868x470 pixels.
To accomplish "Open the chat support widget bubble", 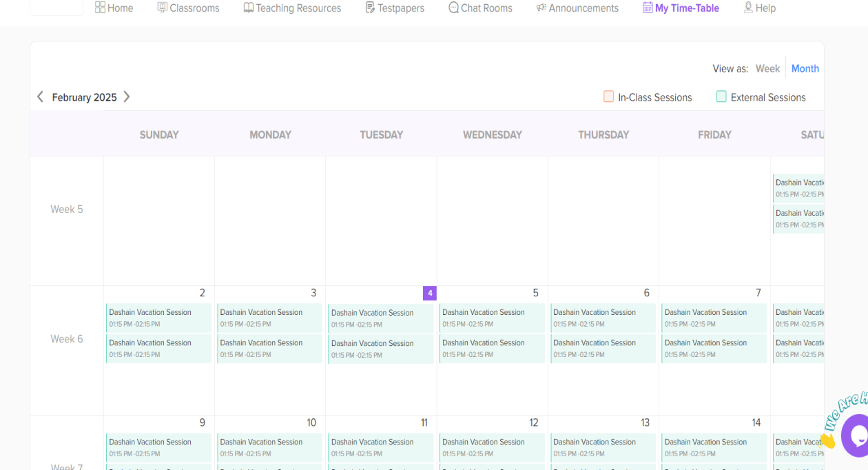I will [x=856, y=435].
